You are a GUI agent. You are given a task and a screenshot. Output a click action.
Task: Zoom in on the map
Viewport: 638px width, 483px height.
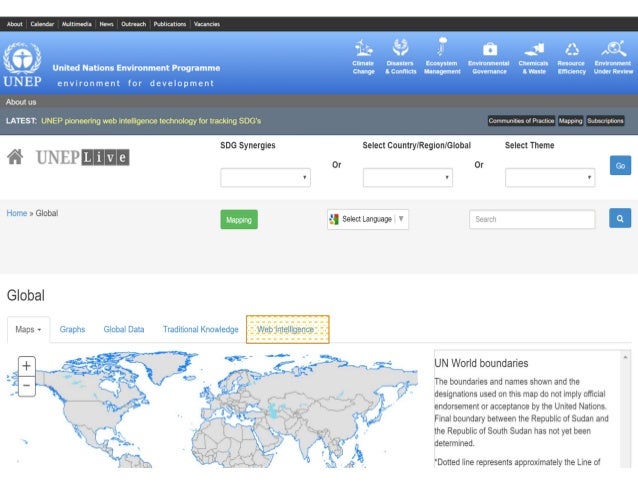(26, 366)
